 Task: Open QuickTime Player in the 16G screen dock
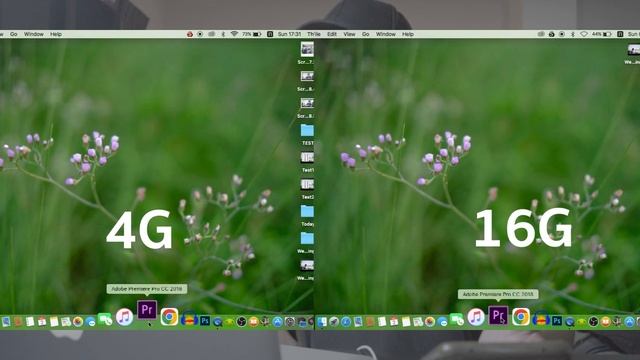pyautogui.click(x=569, y=322)
